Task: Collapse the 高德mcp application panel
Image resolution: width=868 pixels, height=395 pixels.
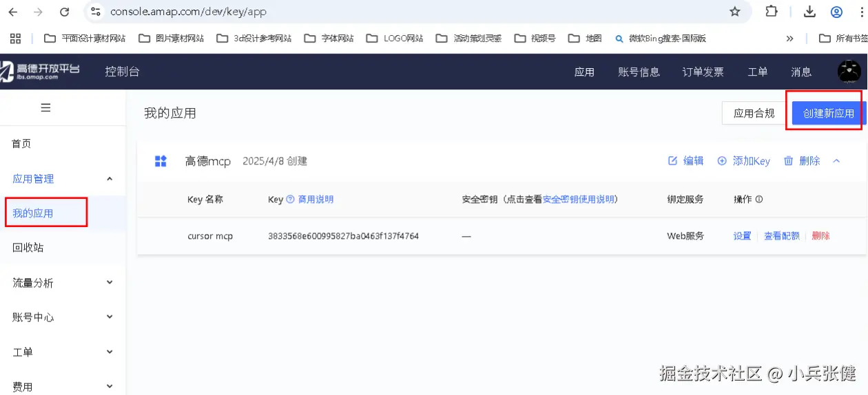Action: (836, 161)
